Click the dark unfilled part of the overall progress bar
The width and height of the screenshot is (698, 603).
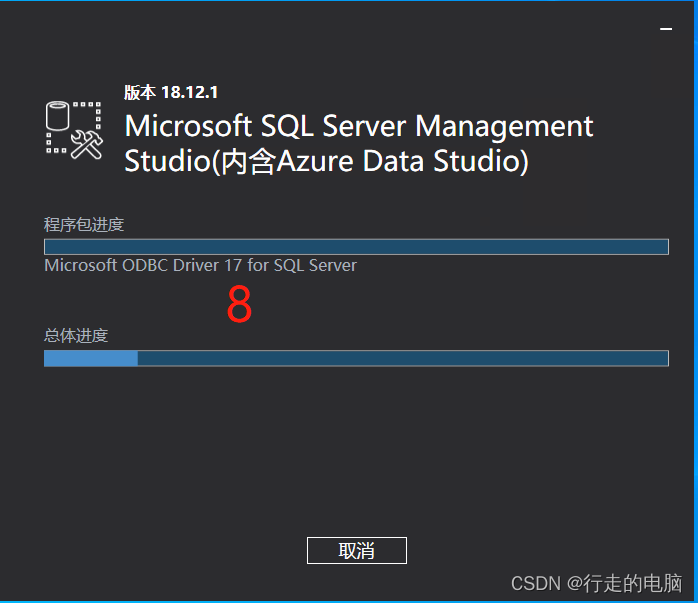[403, 358]
